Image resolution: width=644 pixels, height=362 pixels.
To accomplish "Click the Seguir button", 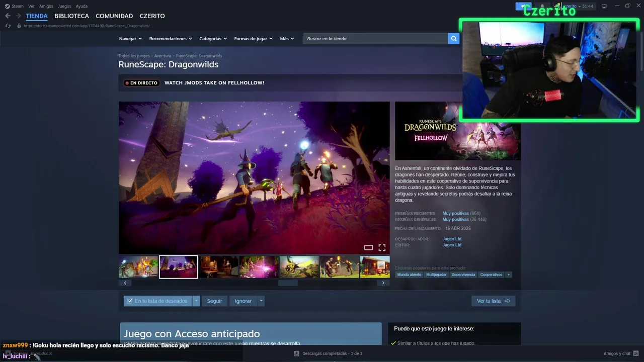I will (x=214, y=301).
